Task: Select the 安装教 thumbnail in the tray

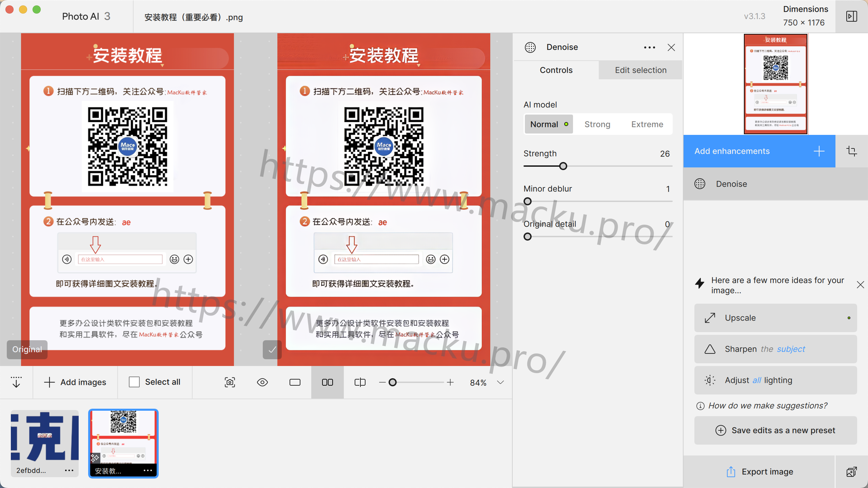Action: (x=123, y=443)
